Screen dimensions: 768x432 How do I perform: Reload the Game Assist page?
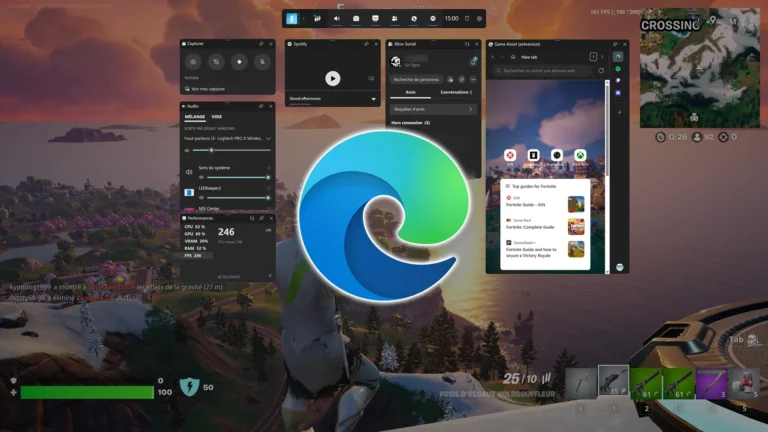pyautogui.click(x=601, y=71)
